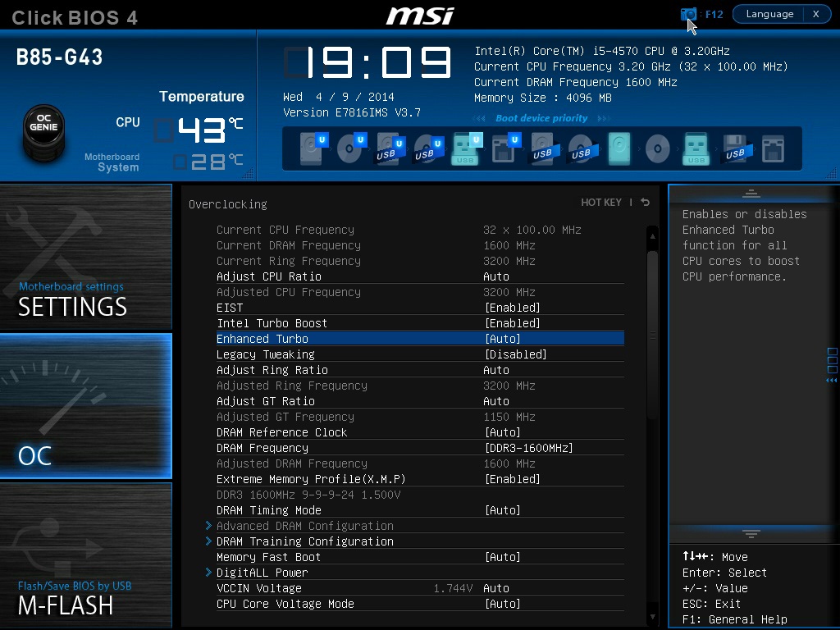Click the screenshot camera icon

point(688,14)
